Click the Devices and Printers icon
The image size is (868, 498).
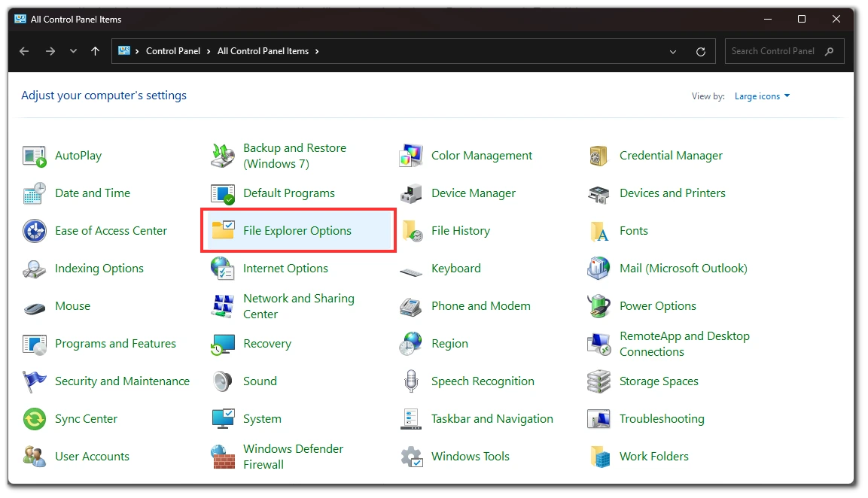tap(598, 193)
